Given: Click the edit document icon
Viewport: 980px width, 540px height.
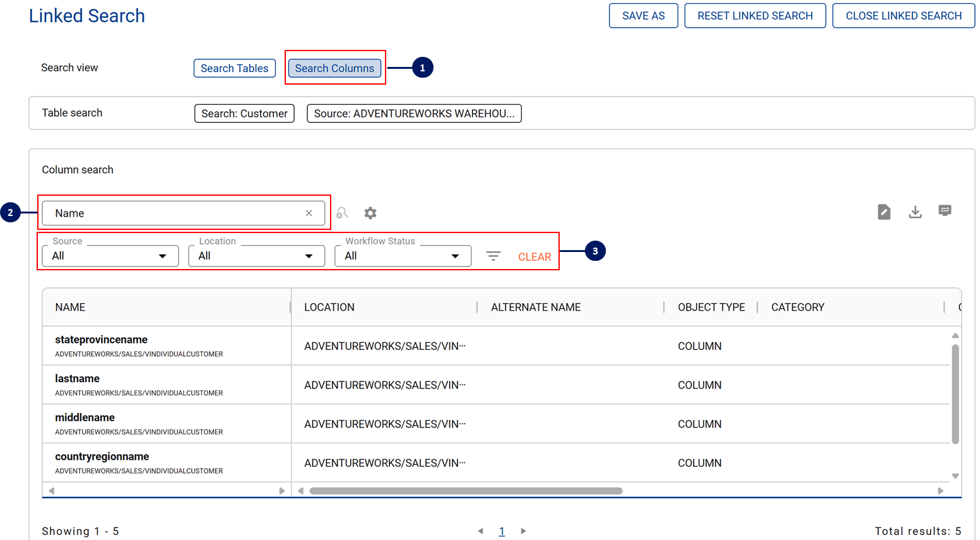Looking at the screenshot, I should pos(884,212).
